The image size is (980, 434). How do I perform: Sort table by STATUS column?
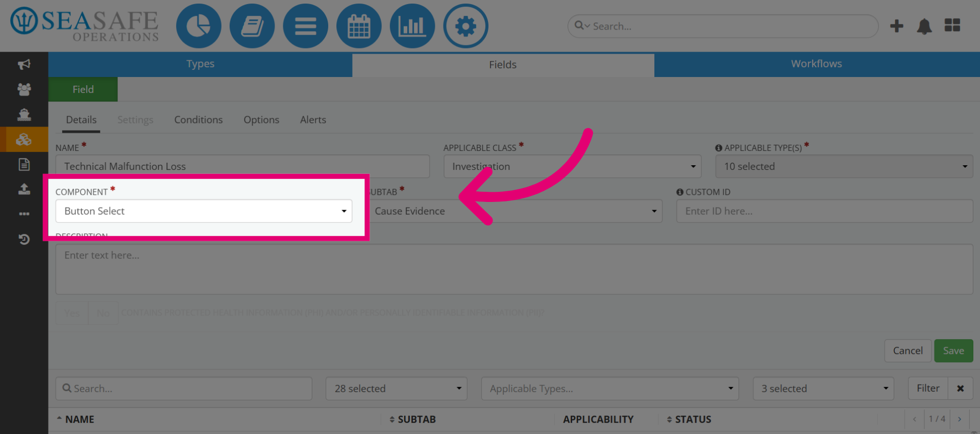689,419
